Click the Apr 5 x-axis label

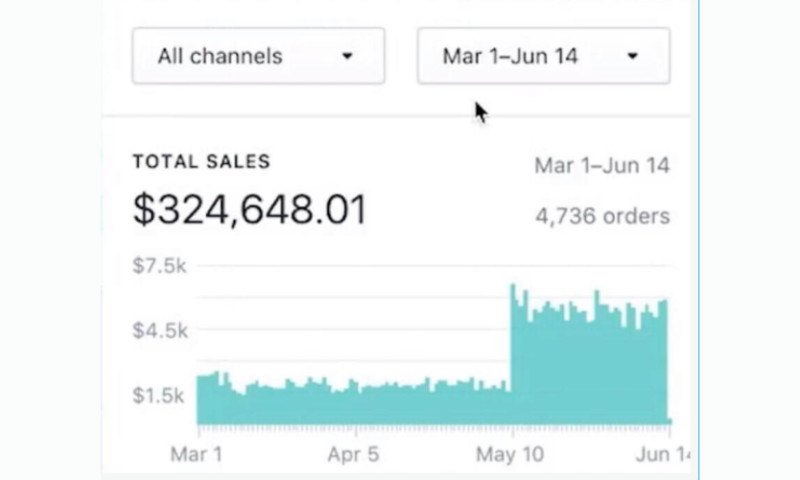coord(354,453)
